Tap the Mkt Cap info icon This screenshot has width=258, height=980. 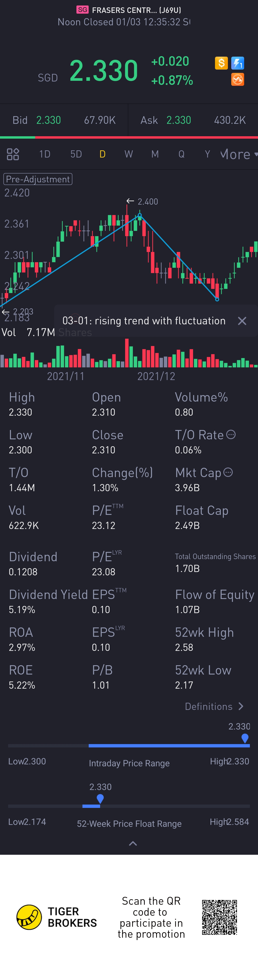228,472
